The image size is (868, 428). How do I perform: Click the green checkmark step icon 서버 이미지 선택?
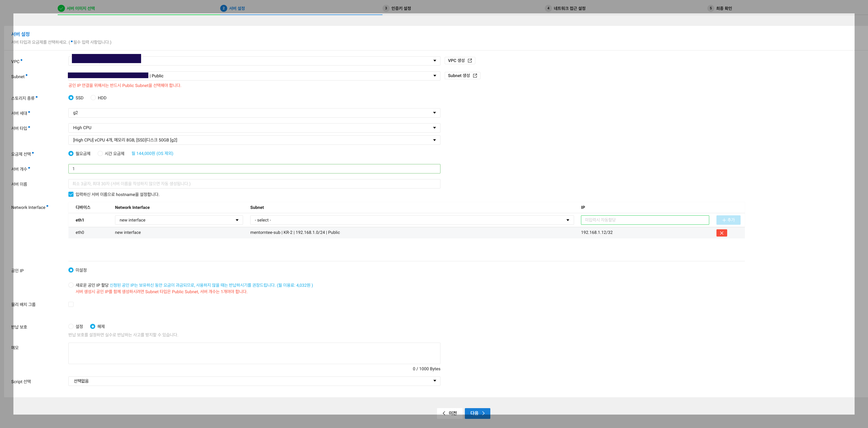(x=61, y=8)
